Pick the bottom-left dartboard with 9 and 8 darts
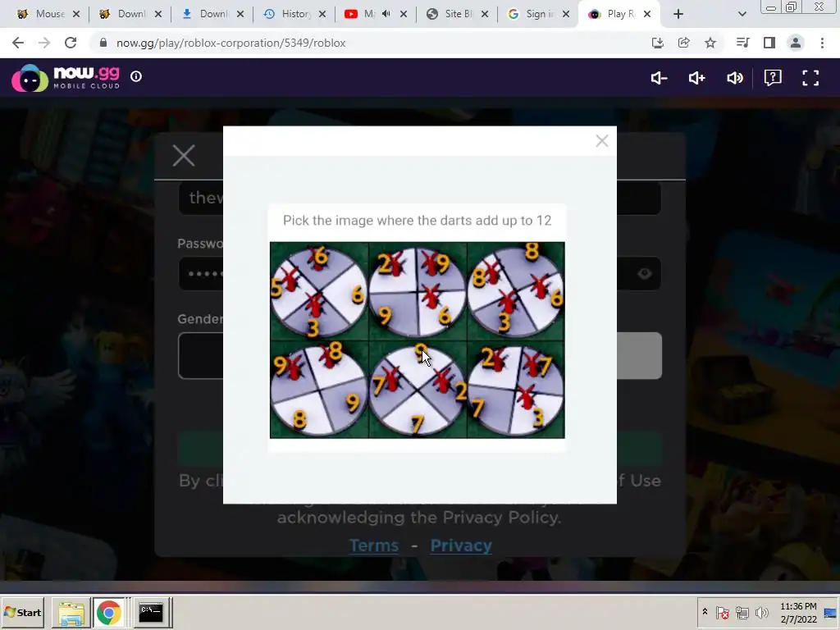This screenshot has height=630, width=840. (x=319, y=390)
